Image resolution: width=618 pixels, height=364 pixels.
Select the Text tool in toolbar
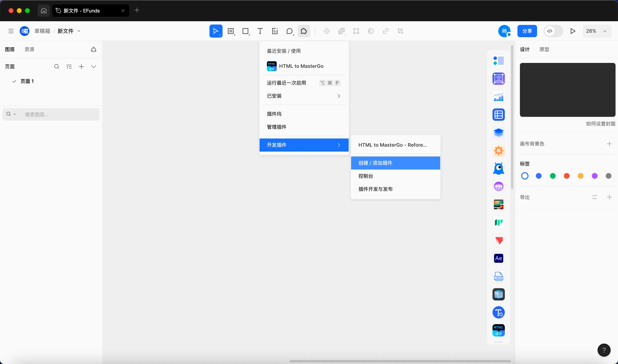[x=260, y=31]
